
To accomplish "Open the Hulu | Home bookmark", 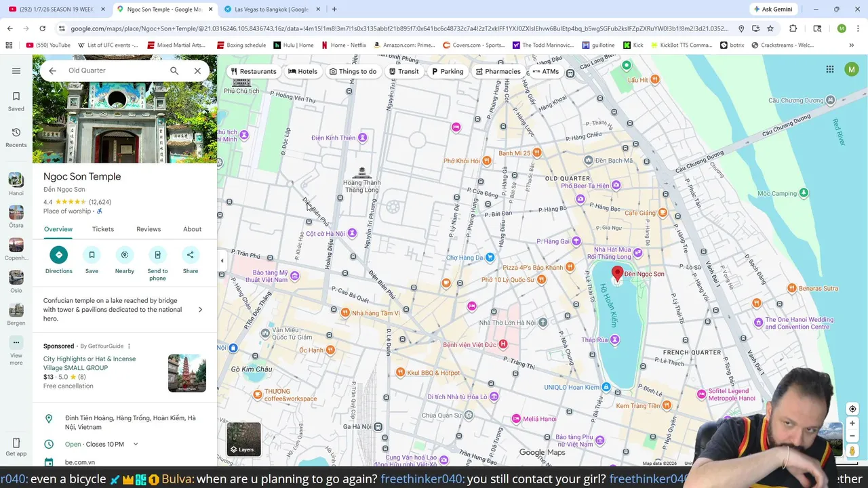I will [x=293, y=45].
